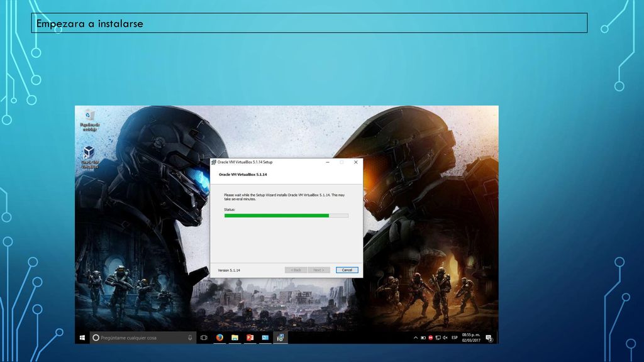Click the muted volume tray icon
The image size is (644, 362).
(x=445, y=337)
